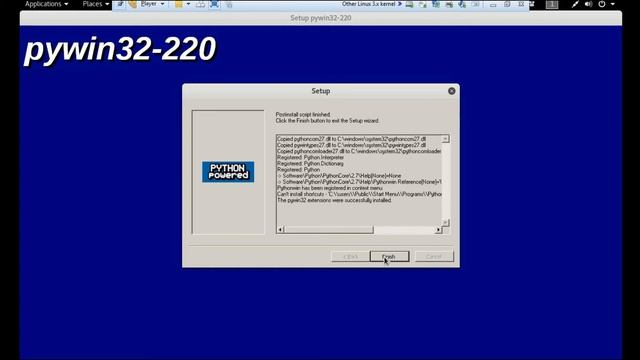Click the greyed-out Cancel button

pos(434,256)
